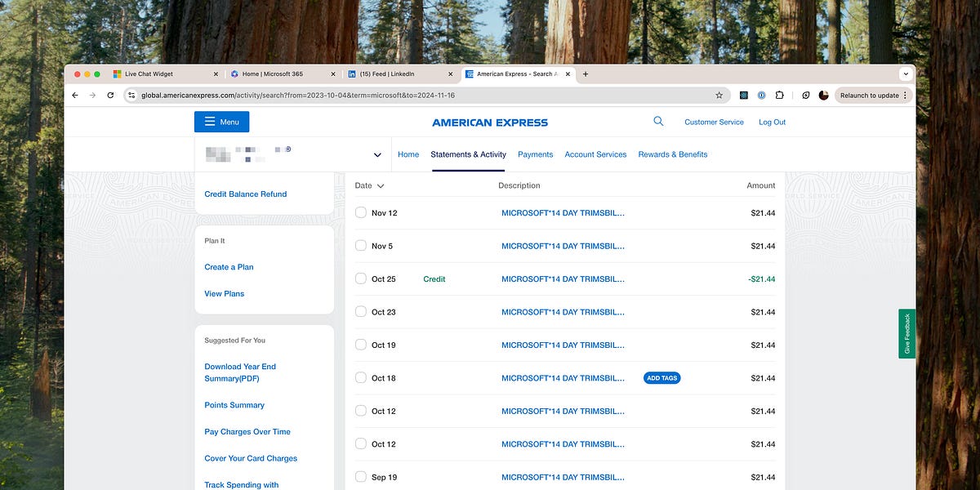Tick the Oct 25 credit transaction checkbox
Image resolution: width=980 pixels, height=490 pixels.
coord(361,278)
